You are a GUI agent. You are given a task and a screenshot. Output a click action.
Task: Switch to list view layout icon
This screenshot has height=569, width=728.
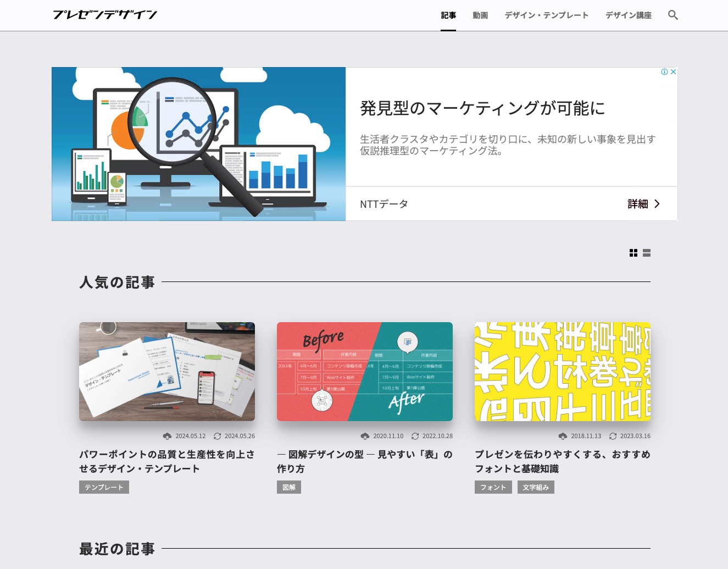(x=646, y=252)
